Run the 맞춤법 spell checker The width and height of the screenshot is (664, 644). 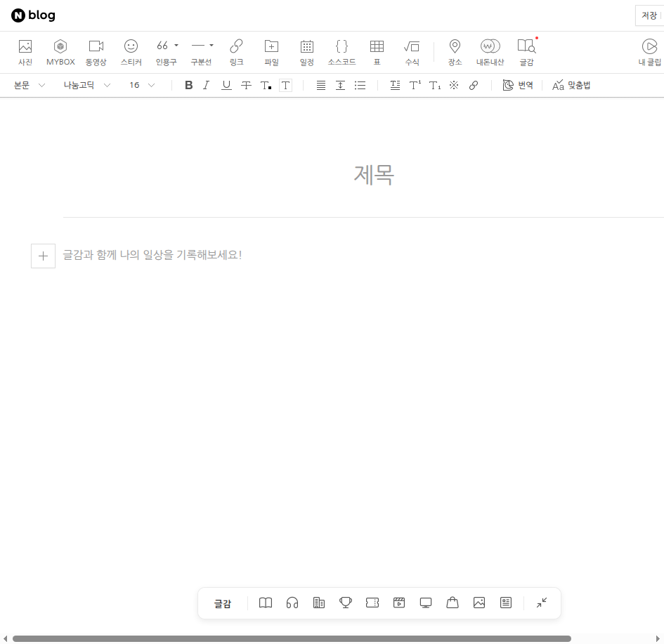pyautogui.click(x=571, y=85)
